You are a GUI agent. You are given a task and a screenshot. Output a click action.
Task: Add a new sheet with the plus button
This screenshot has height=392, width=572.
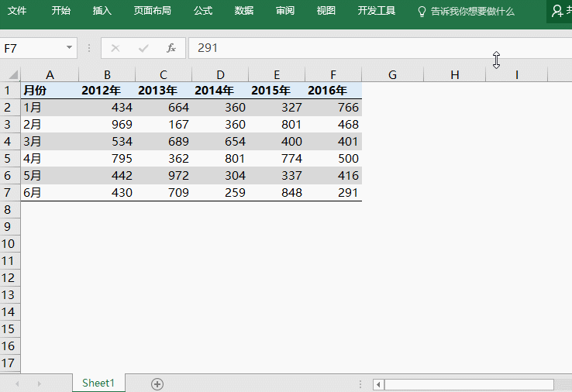(x=157, y=383)
